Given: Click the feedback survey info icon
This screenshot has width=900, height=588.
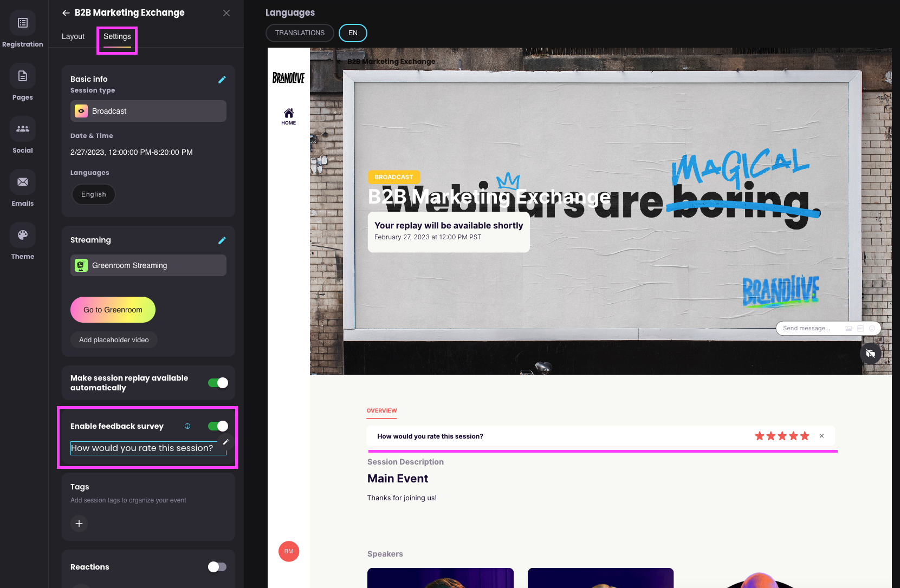Looking at the screenshot, I should (187, 426).
